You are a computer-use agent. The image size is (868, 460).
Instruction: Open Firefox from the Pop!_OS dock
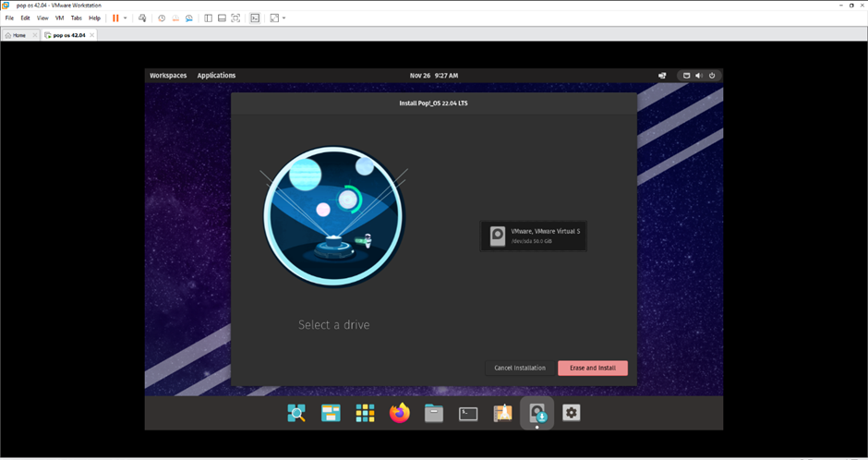tap(399, 413)
